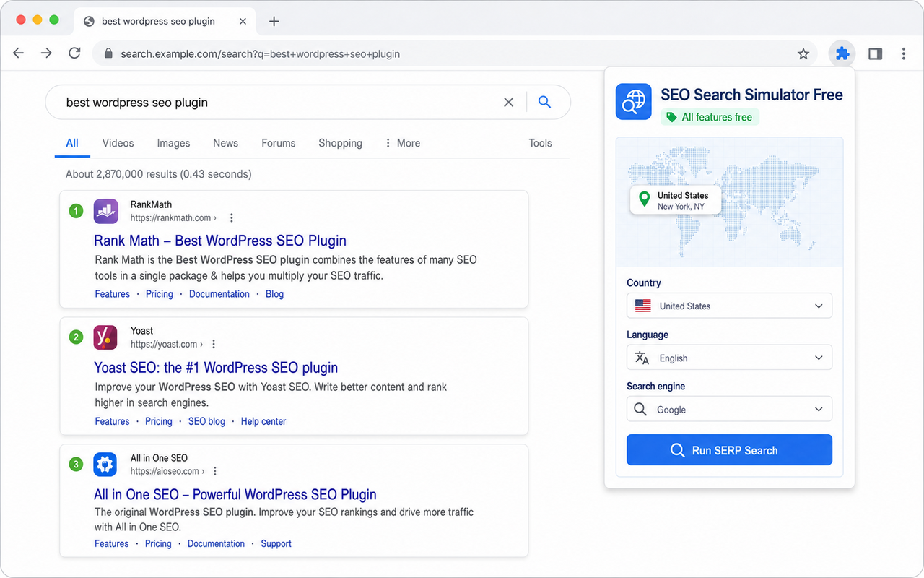Open the 'Rank Math – Best WordPress SEO Plugin' result
This screenshot has width=924, height=578.
coord(220,241)
